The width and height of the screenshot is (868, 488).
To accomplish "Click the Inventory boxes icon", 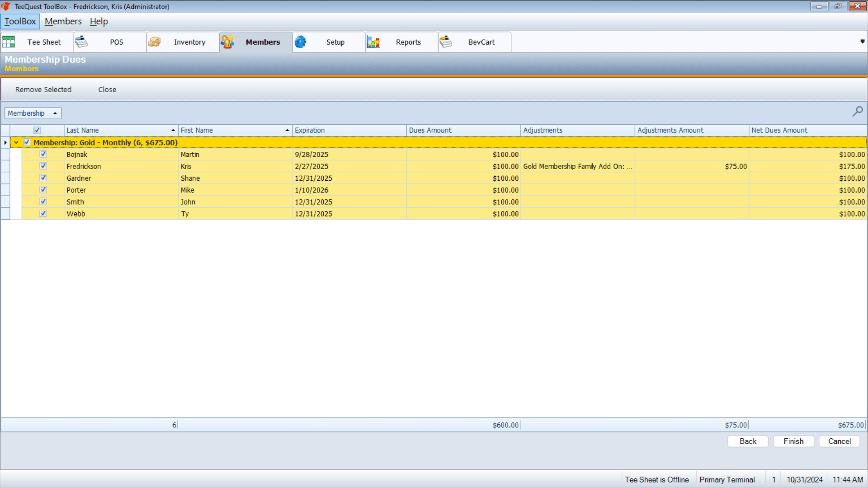I will coord(154,42).
